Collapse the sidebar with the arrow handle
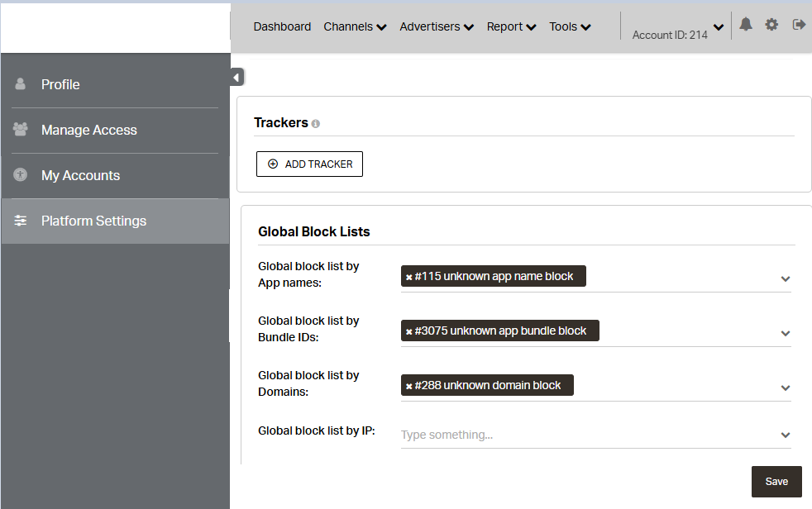This screenshot has height=509, width=812. point(236,77)
